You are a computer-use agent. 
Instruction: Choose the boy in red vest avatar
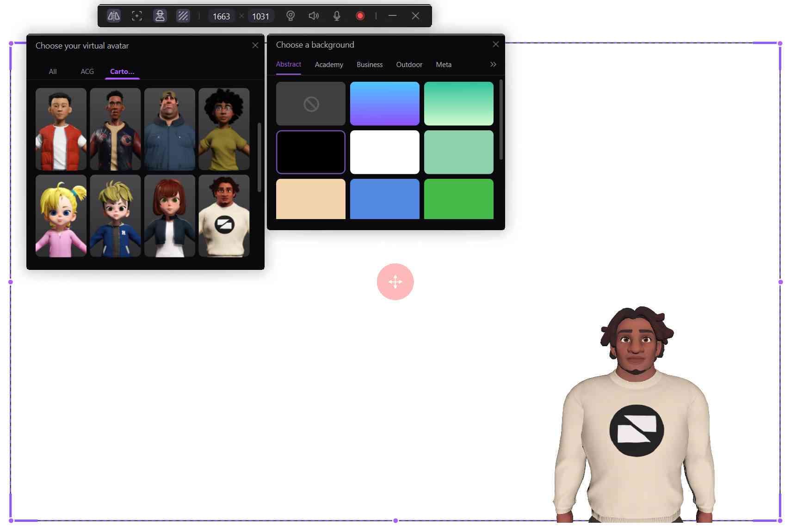pyautogui.click(x=61, y=129)
